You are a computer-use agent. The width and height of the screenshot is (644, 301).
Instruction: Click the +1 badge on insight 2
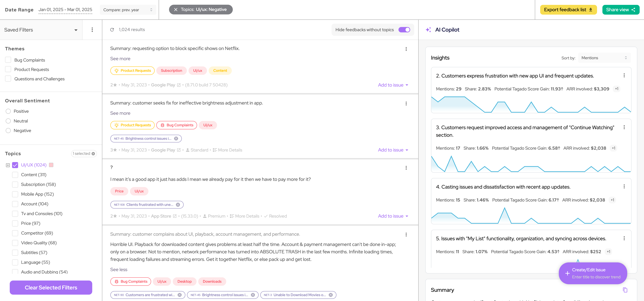click(616, 89)
